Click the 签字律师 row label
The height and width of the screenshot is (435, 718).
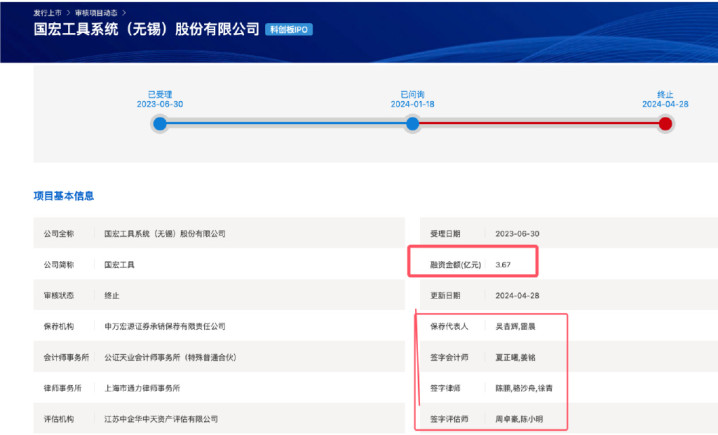[x=445, y=388]
